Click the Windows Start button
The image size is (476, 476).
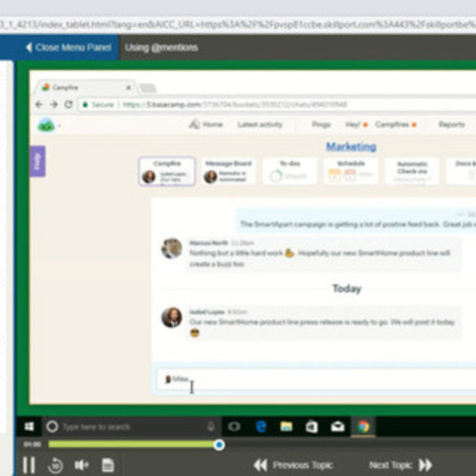pos(29,427)
